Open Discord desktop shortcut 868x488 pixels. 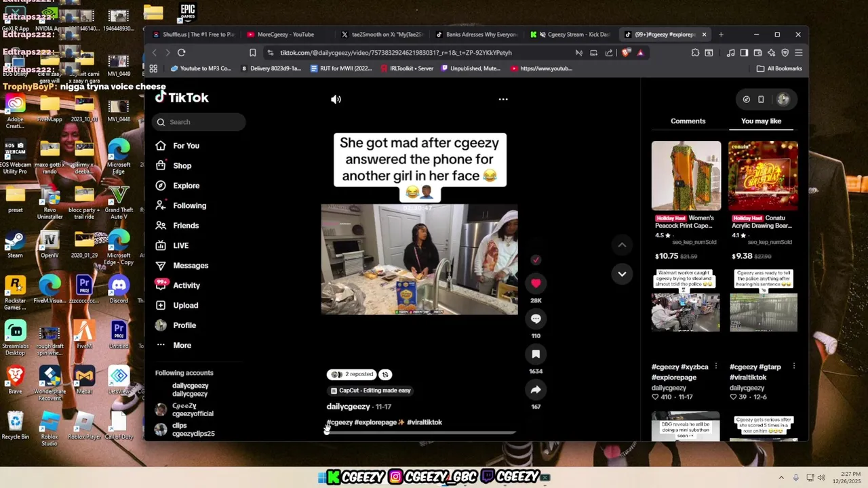click(119, 289)
